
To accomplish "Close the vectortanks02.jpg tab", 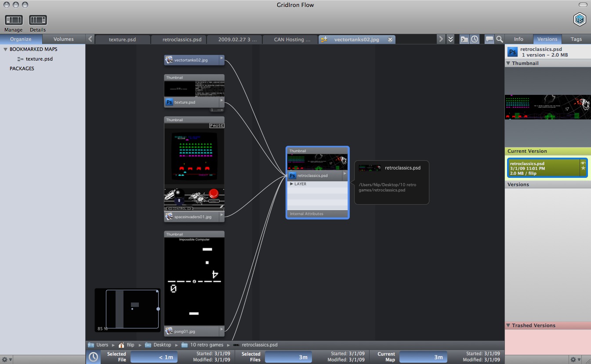I will 390,40.
